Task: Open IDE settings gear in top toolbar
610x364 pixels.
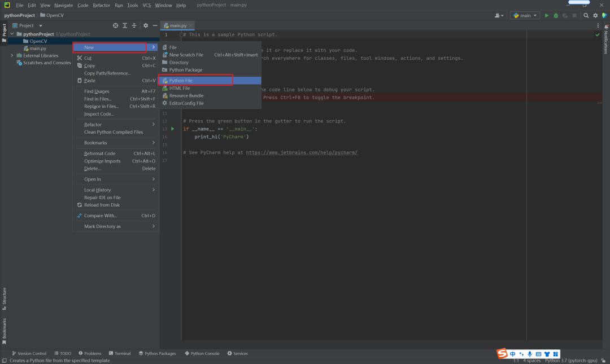Action: point(595,16)
